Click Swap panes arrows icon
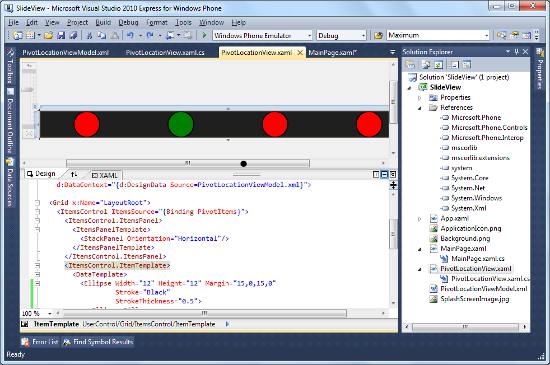The image size is (550, 365). click(74, 174)
